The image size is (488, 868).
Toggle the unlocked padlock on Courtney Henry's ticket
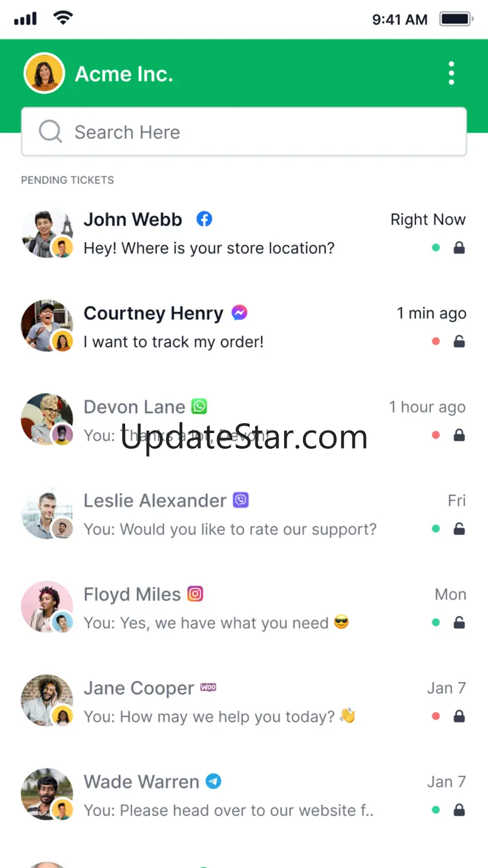[459, 341]
